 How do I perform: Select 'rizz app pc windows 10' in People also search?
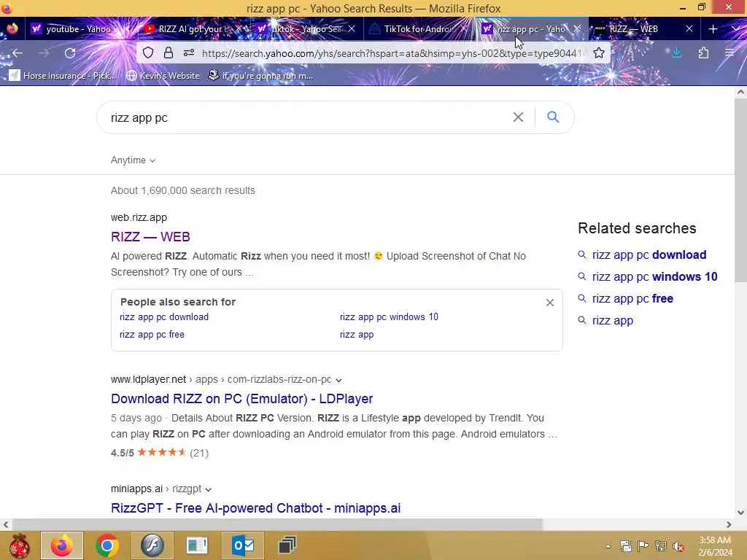pyautogui.click(x=389, y=317)
